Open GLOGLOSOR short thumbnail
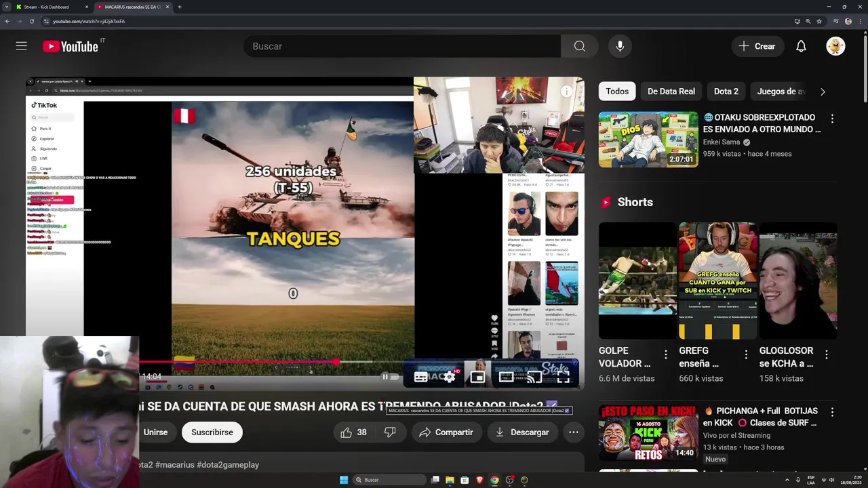This screenshot has width=868, height=488. click(798, 281)
